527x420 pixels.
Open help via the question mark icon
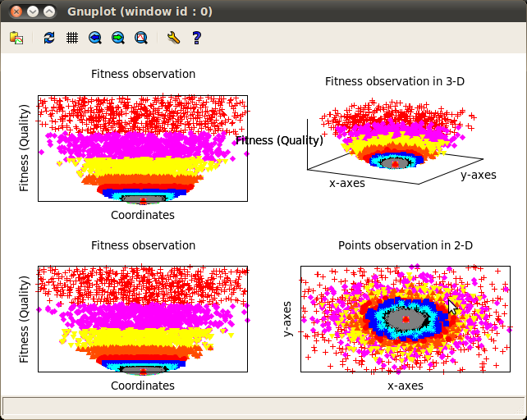(196, 38)
